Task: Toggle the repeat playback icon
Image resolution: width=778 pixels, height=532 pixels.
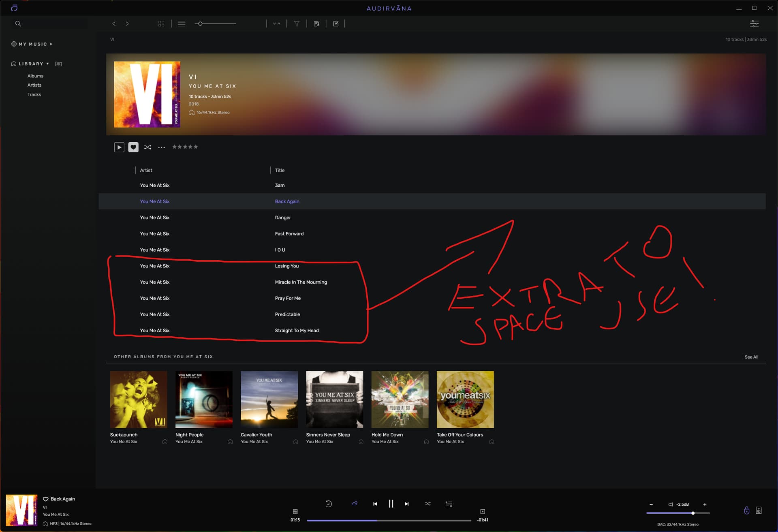Action: coord(329,504)
